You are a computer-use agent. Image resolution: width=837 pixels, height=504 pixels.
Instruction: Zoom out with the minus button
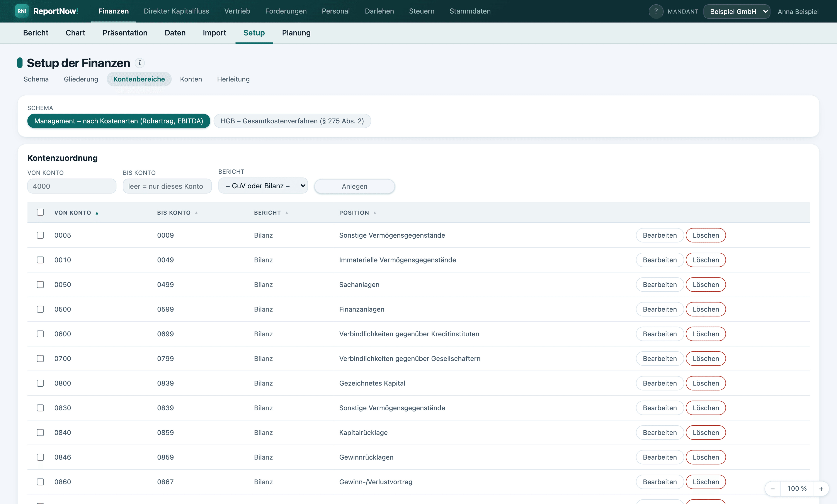(x=772, y=488)
